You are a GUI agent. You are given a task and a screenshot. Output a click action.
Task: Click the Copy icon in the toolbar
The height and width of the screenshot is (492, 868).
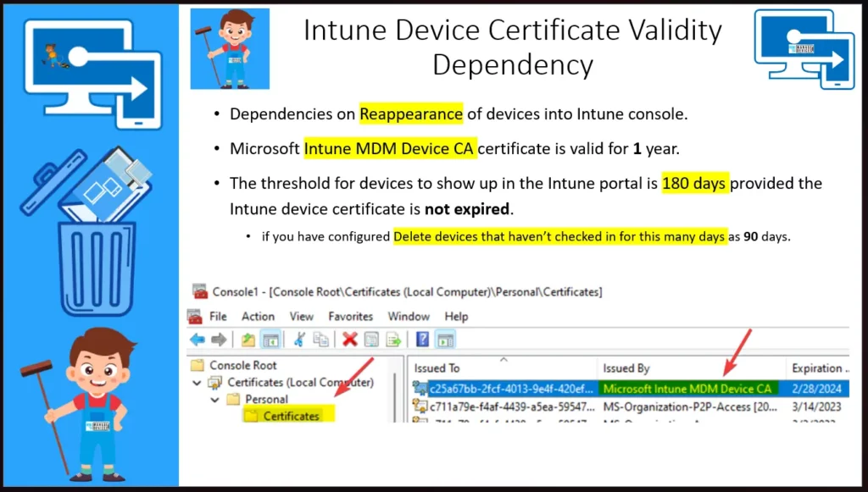pyautogui.click(x=320, y=340)
